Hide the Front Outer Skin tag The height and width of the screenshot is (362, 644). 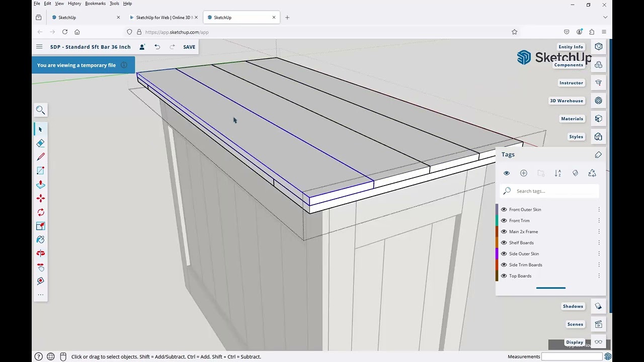tap(504, 210)
